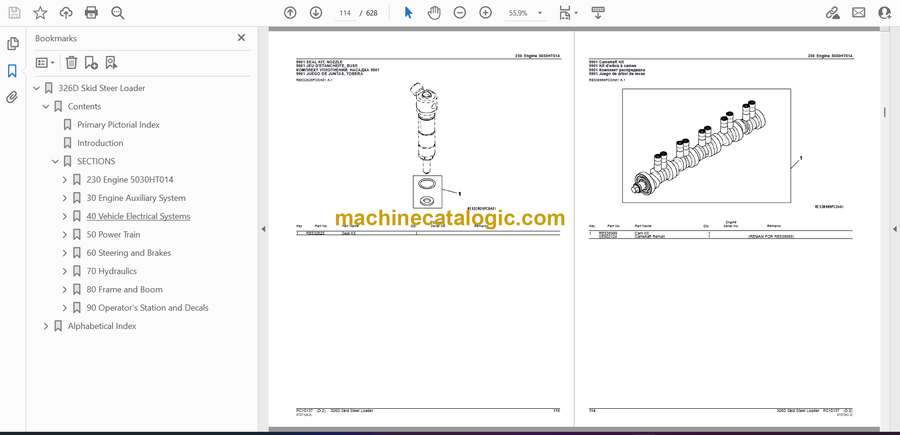900x435 pixels.
Task: Click the account profile icon
Action: (x=885, y=13)
